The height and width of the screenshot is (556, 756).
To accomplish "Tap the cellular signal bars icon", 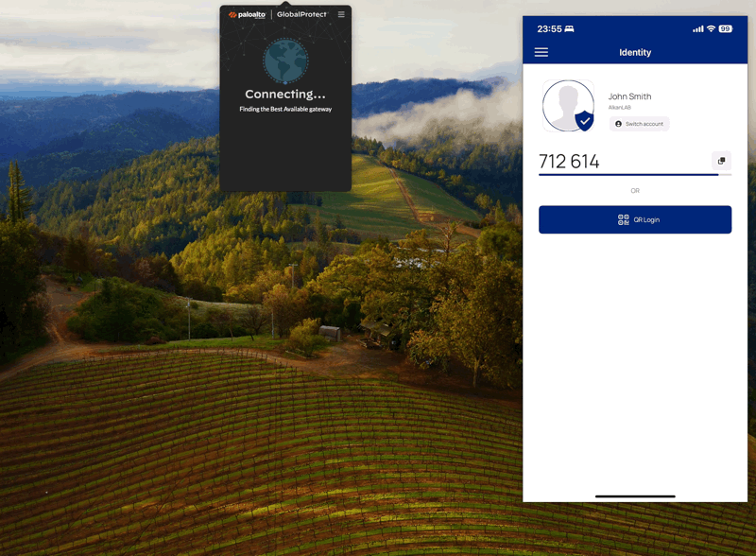I will click(699, 28).
